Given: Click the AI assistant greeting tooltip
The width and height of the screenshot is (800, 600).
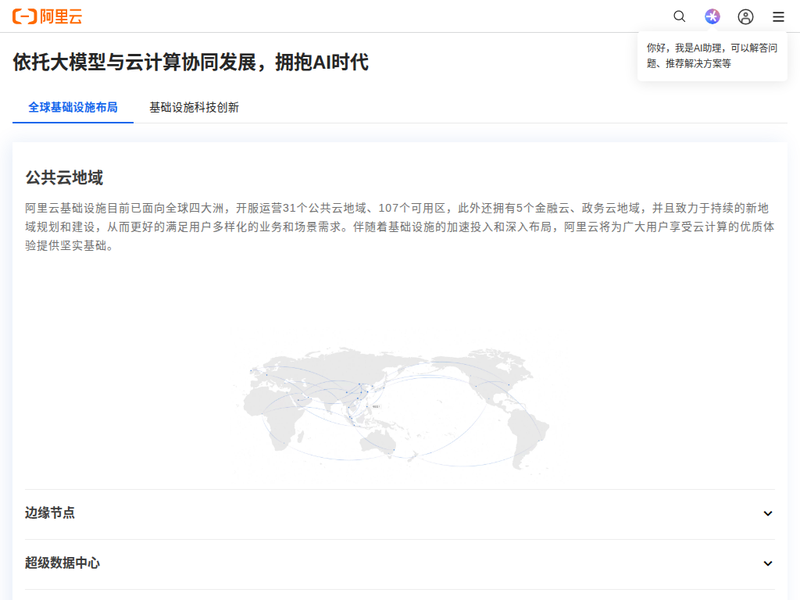Looking at the screenshot, I should pyautogui.click(x=712, y=56).
